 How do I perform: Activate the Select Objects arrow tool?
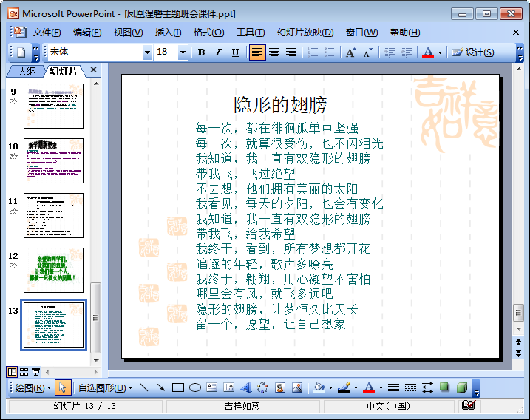[63, 388]
